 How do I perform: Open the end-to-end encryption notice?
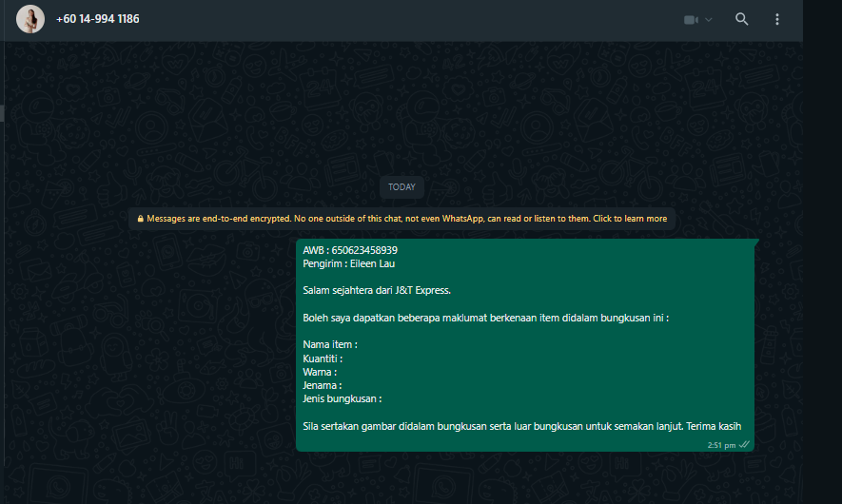(x=401, y=219)
